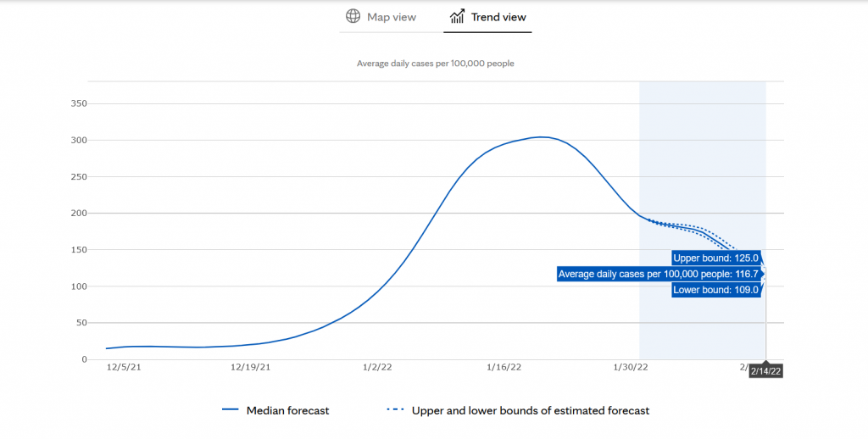This screenshot has height=439, width=868.
Task: Click the Lower bound: 109.0 tooltip
Action: tap(715, 290)
